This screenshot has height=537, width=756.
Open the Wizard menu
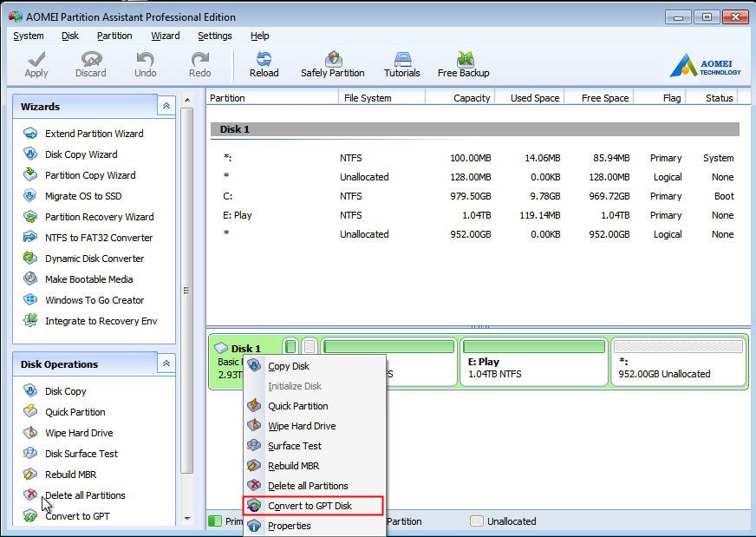tap(166, 36)
